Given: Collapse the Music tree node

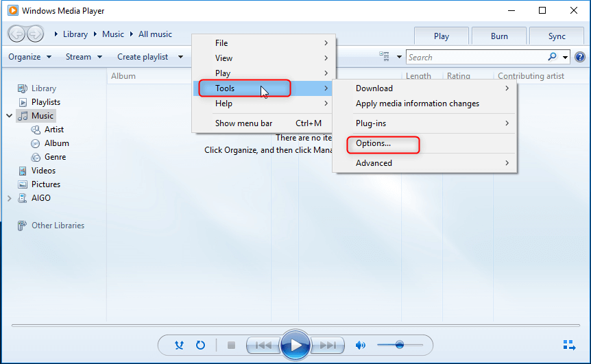Looking at the screenshot, I should coord(10,116).
